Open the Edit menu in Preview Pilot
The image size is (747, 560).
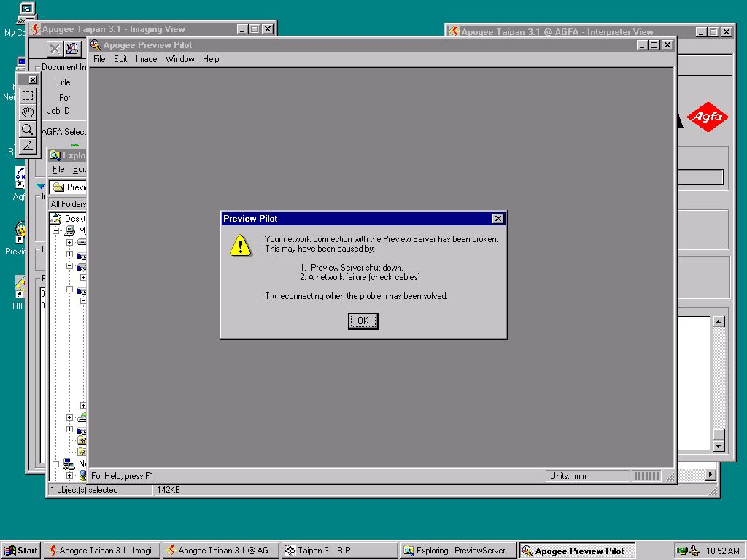coord(120,59)
